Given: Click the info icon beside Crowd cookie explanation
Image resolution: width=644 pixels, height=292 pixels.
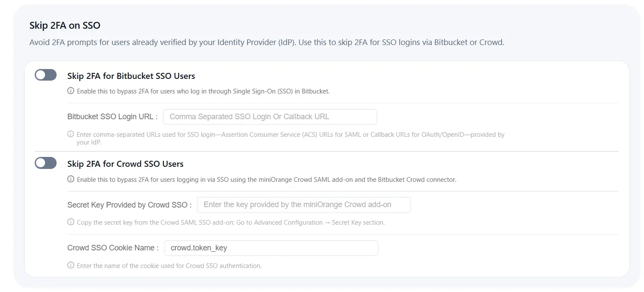Looking at the screenshot, I should (71, 265).
